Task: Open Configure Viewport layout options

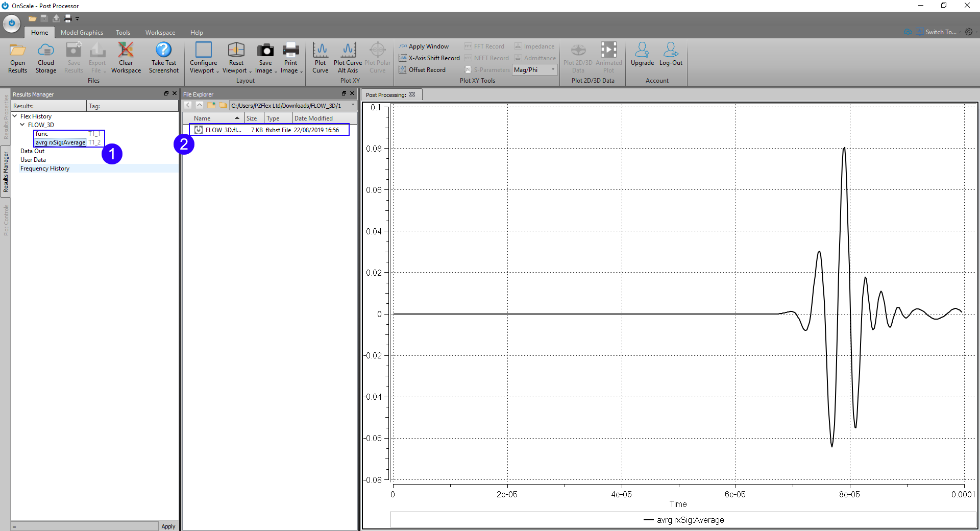Action: click(203, 50)
